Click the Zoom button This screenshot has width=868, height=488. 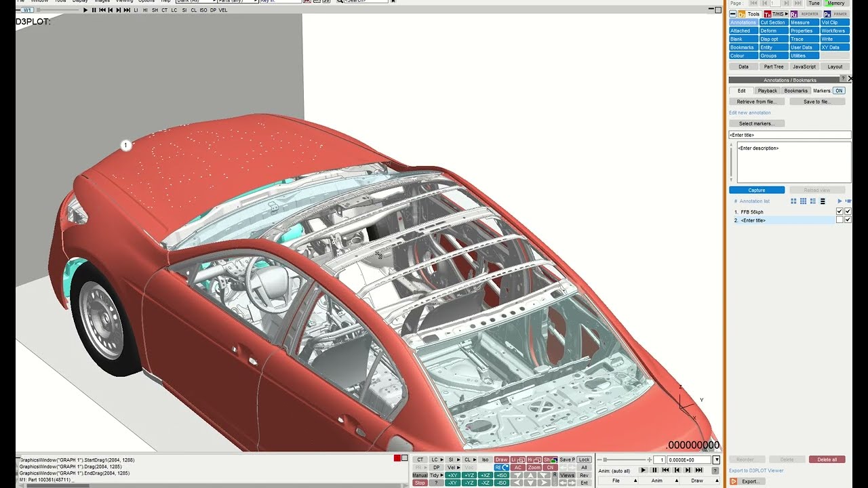click(534, 468)
